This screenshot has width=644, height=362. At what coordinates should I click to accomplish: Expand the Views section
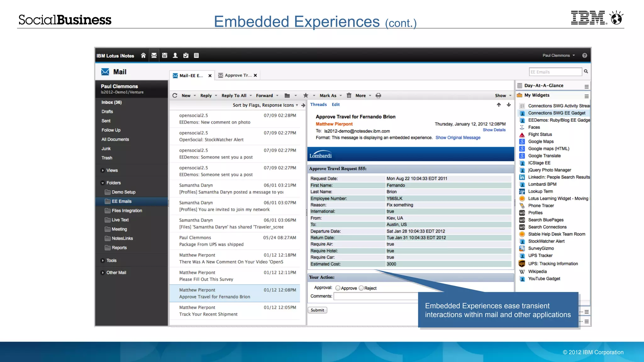pos(103,171)
